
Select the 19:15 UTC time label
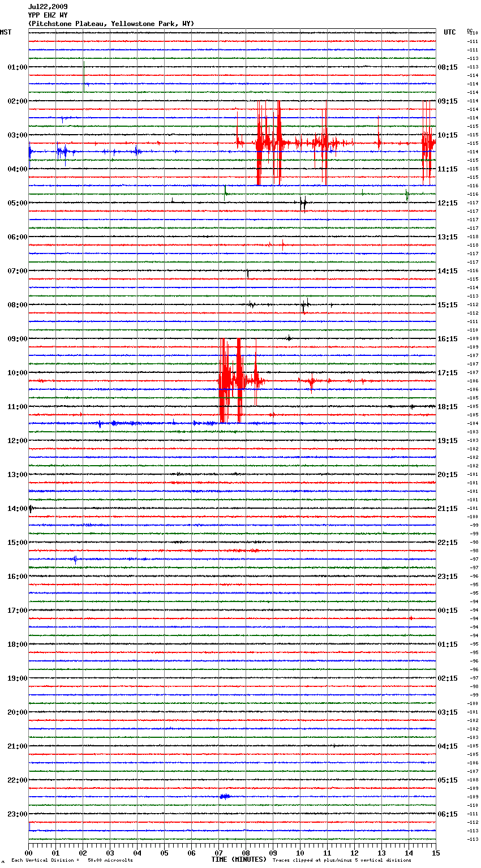448,441
